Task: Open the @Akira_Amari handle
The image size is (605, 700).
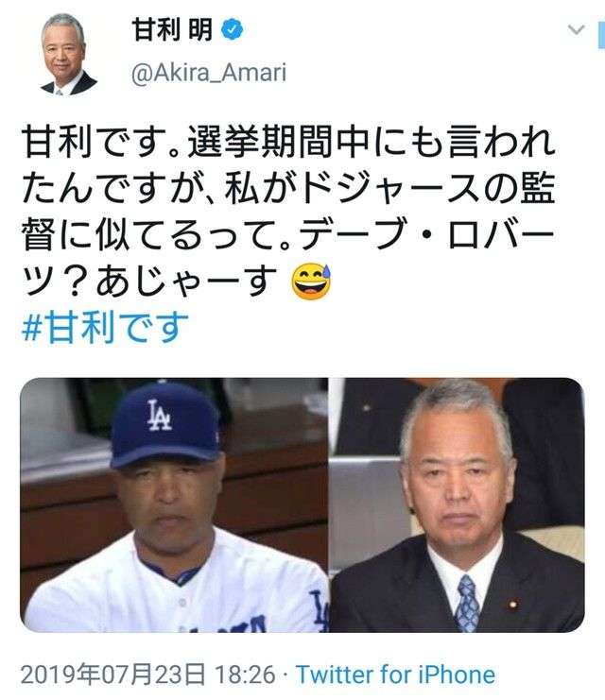Action: click(209, 73)
